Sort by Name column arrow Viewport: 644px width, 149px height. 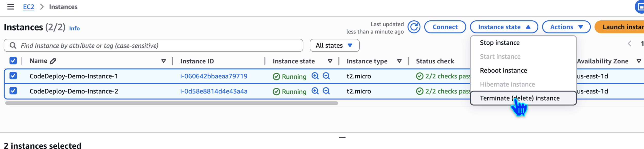click(x=163, y=61)
